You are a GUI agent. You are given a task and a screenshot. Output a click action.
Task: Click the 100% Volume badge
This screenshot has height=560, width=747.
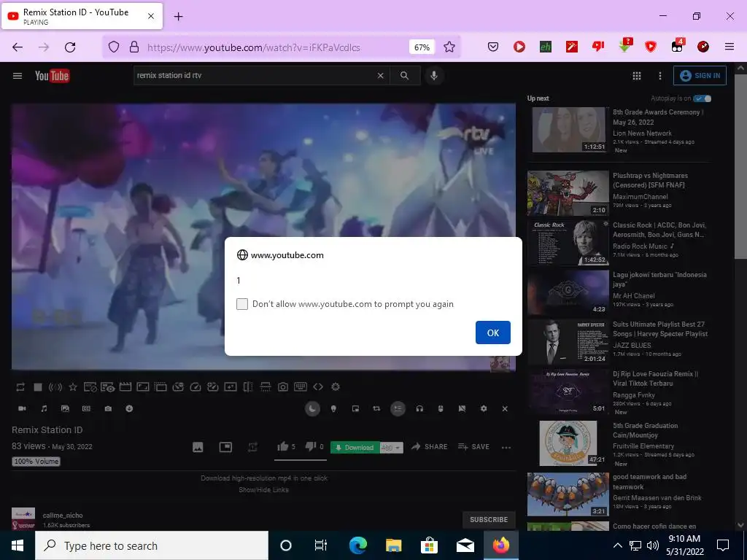(x=36, y=462)
